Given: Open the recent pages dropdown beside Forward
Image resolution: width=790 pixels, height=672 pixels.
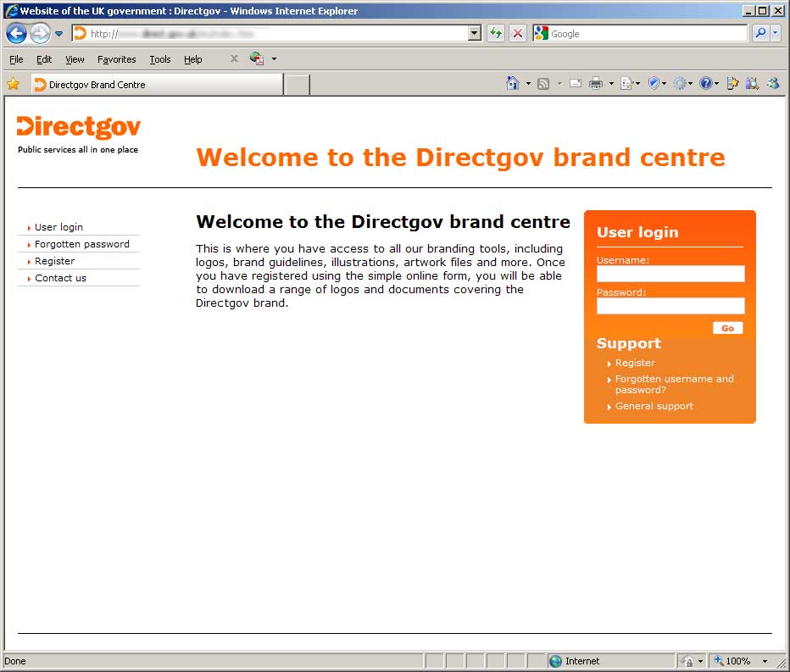Looking at the screenshot, I should tap(59, 34).
